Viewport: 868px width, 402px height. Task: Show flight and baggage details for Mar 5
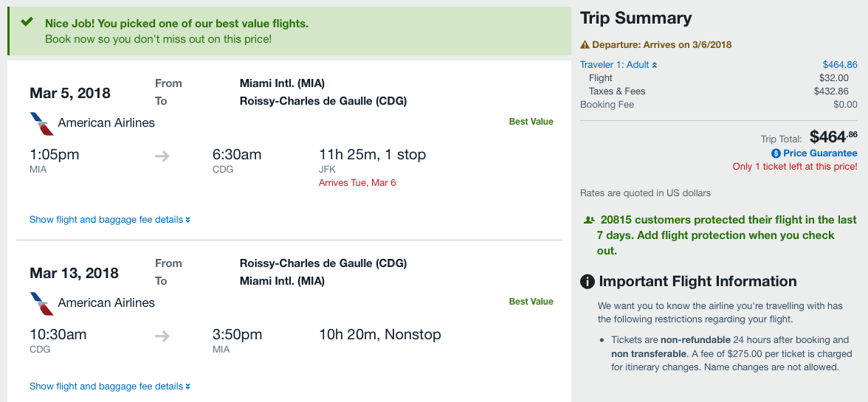point(110,220)
